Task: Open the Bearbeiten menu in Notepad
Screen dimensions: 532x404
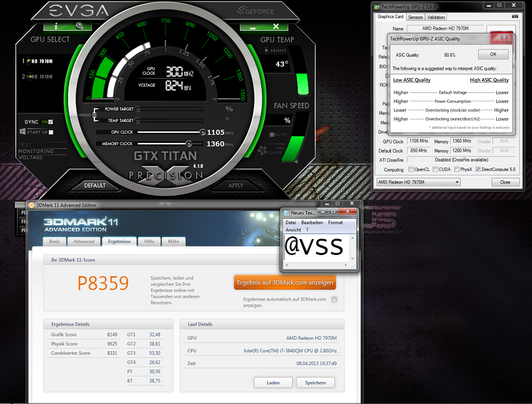Action: point(312,223)
